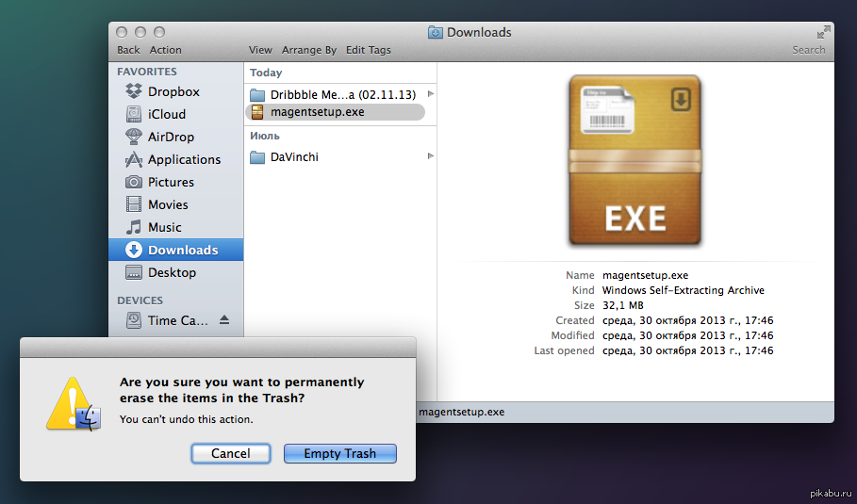Open the Movies film icon
This screenshot has height=504, width=857.
[133, 204]
